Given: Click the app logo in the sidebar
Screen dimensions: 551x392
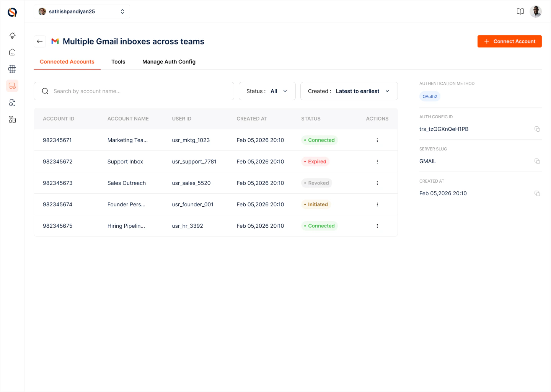Looking at the screenshot, I should click(12, 12).
